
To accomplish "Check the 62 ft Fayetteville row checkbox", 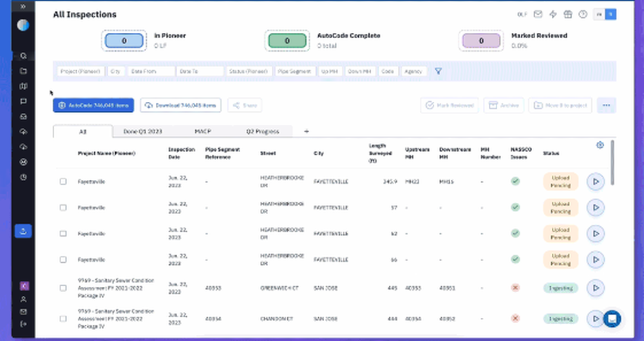I will 63,233.
